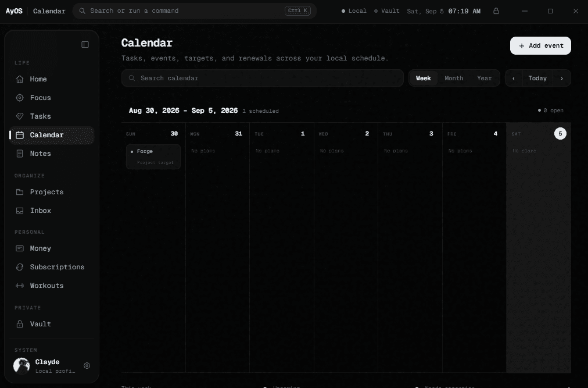The height and width of the screenshot is (388, 588).
Task: Focus the Search or run a command field
Action: [x=195, y=11]
